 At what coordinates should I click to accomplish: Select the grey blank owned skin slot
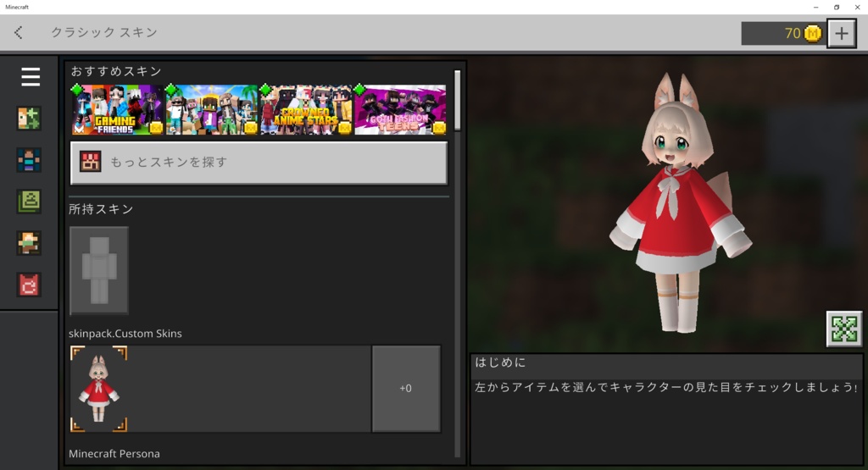[x=99, y=270]
